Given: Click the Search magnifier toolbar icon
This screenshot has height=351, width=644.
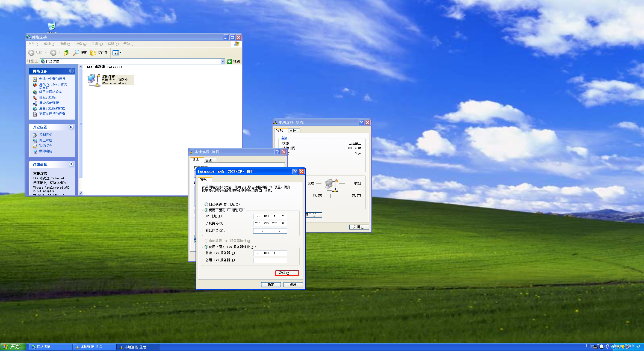Looking at the screenshot, I should 76,53.
